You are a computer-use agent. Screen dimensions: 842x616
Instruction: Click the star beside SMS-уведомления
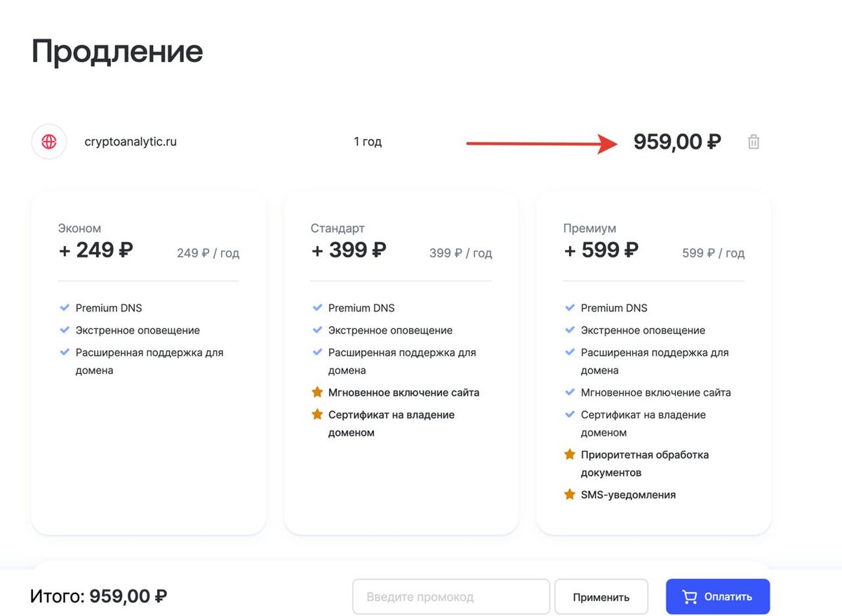[x=570, y=495]
